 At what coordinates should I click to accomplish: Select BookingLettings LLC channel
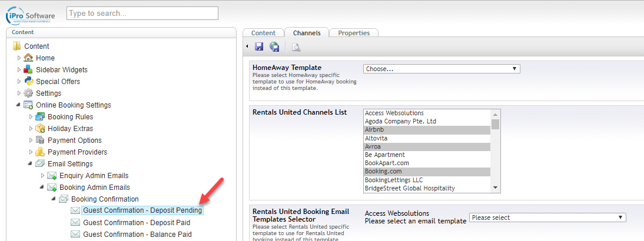[427, 180]
